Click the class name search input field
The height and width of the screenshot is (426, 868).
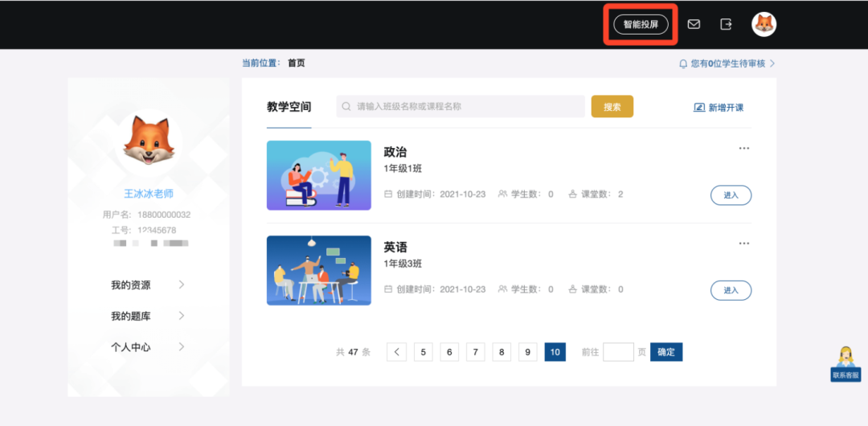[x=461, y=107]
